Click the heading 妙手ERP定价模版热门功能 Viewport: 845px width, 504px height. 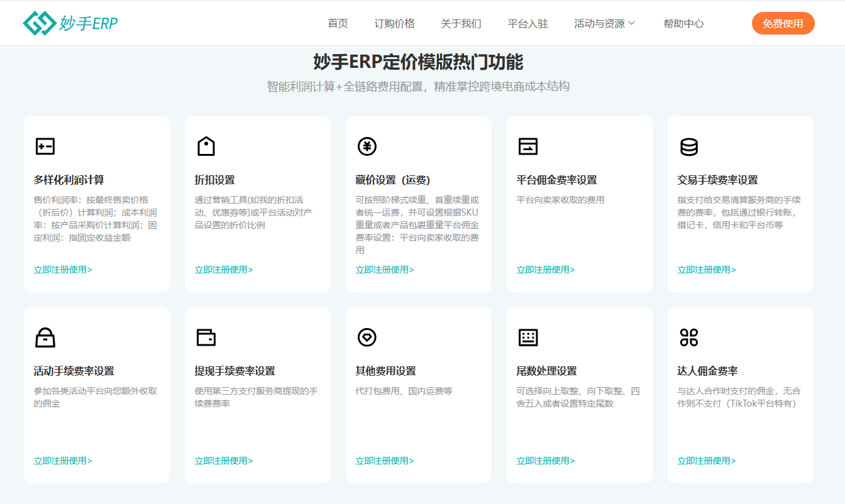tap(418, 62)
